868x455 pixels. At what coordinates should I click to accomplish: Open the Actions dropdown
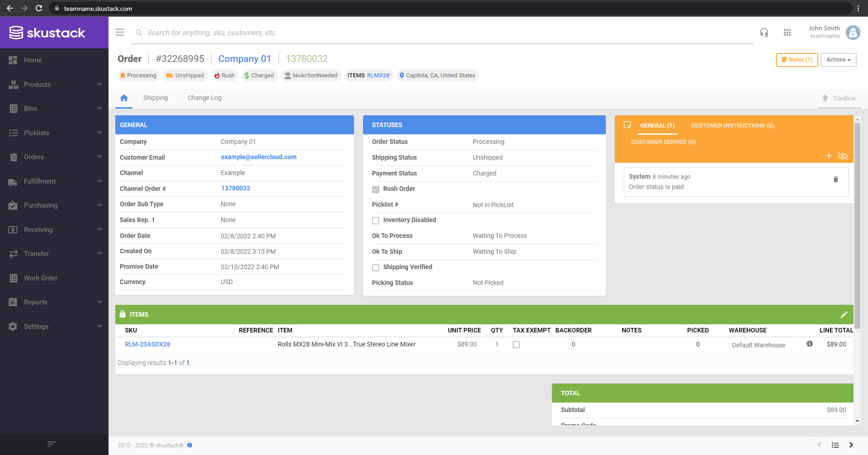click(x=838, y=59)
